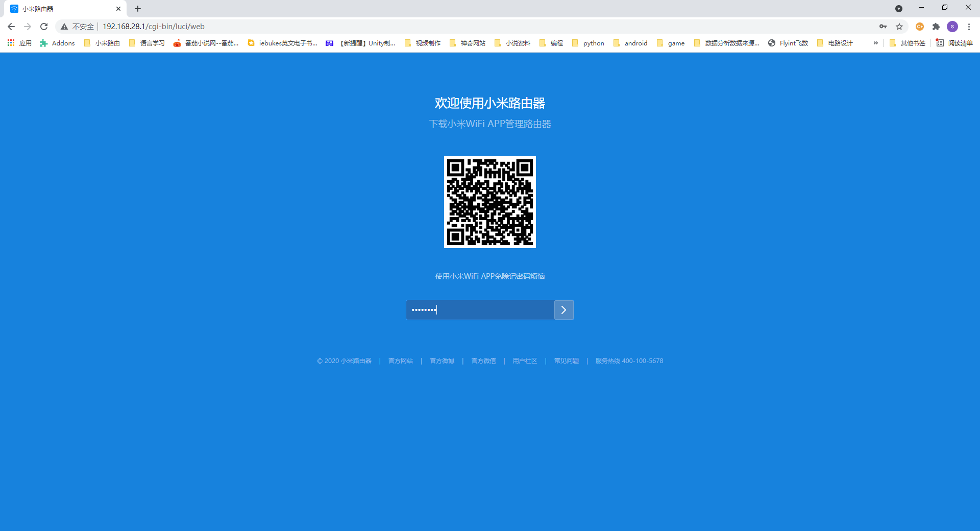
Task: Open the 数据分析数据来源 bookmark folder
Action: 726,43
